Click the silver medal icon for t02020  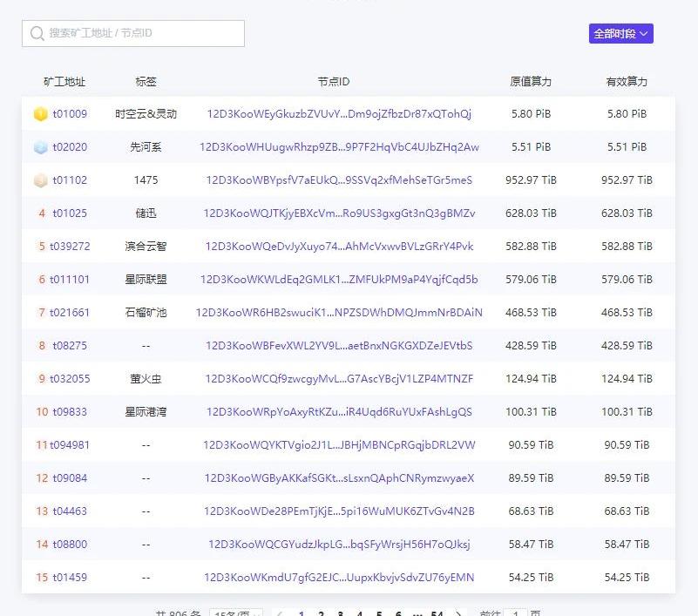pyautogui.click(x=40, y=147)
